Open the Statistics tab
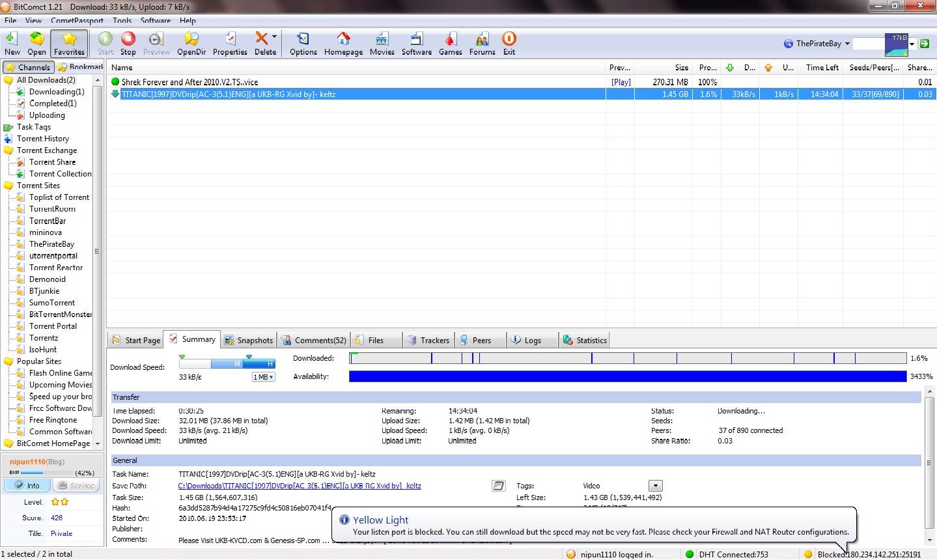 tap(585, 340)
